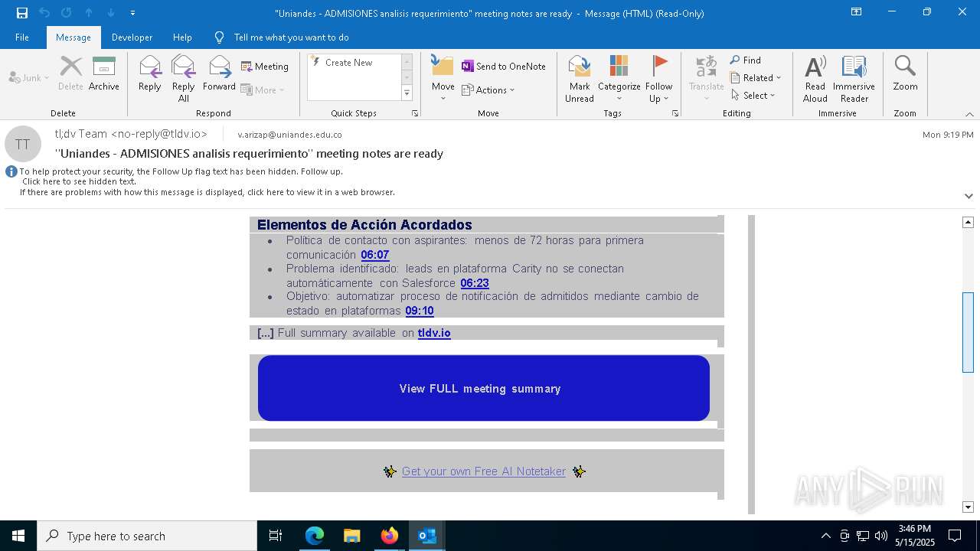This screenshot has height=551, width=980.
Task: Click here to see hidden text
Action: pos(79,181)
